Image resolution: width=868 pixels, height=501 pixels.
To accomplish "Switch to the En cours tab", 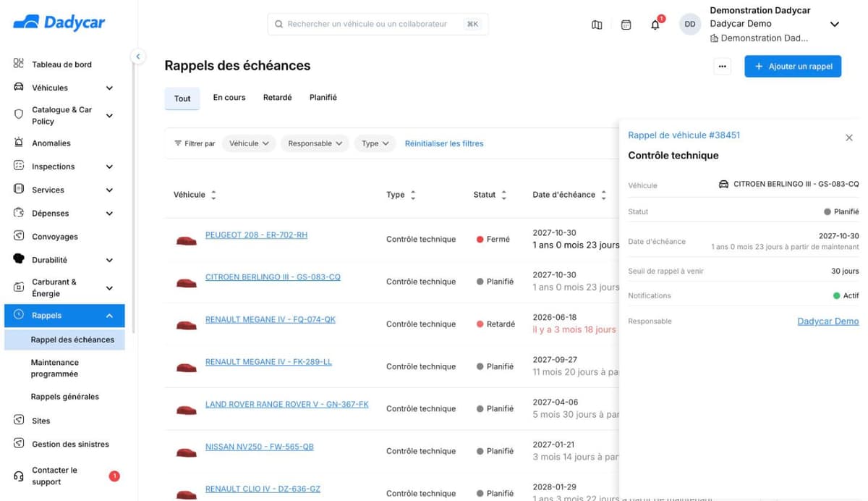I will 229,97.
